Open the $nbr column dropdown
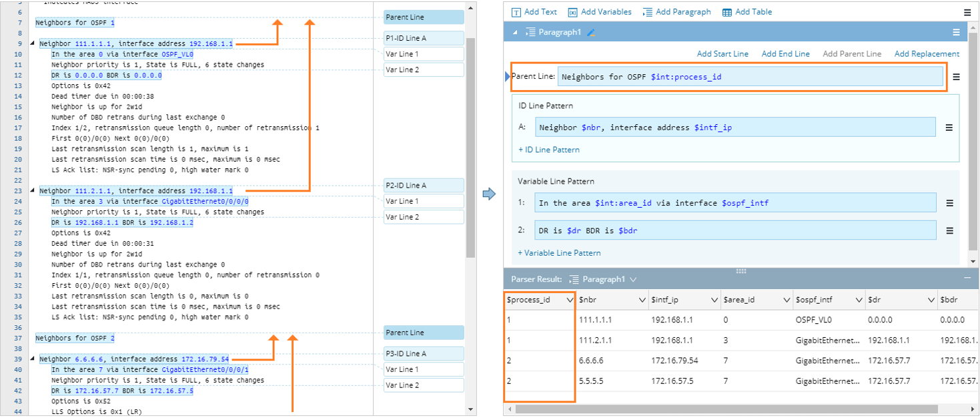980x418 pixels. tap(642, 300)
